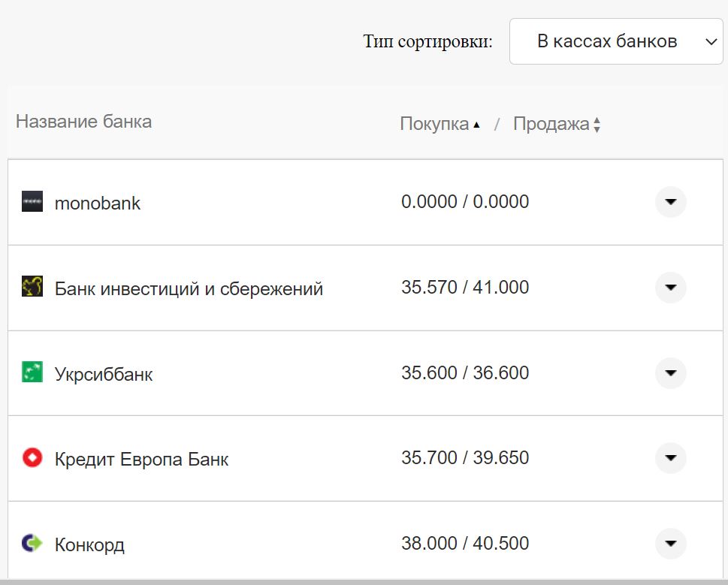Click the Банк инвестиций и сбережений logo
The height and width of the screenshot is (585, 728).
(32, 288)
